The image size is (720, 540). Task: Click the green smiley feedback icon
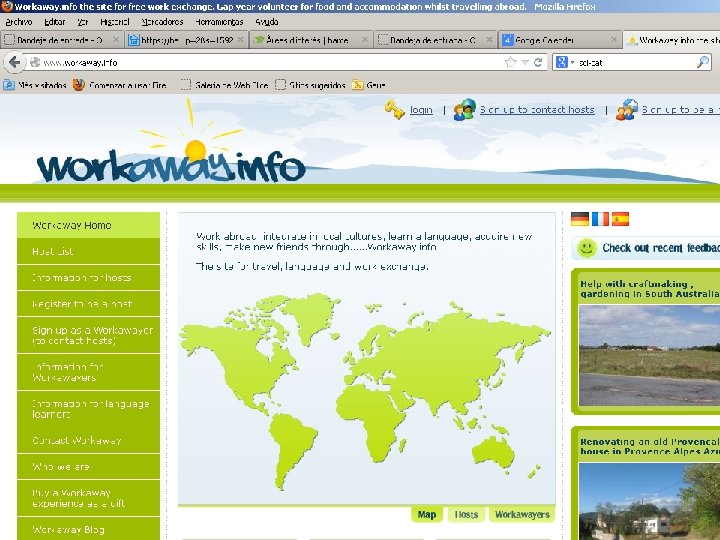click(586, 248)
